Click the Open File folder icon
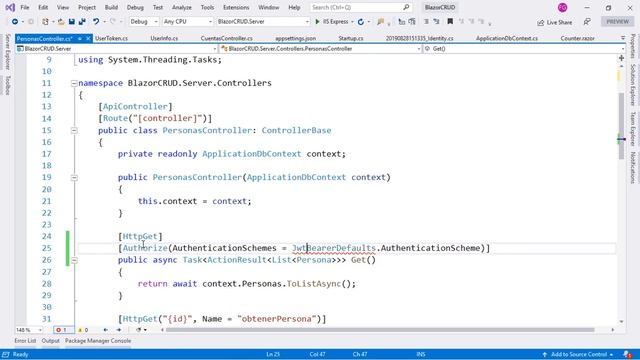Screen dimensions: 640x360 pyautogui.click(x=61, y=22)
